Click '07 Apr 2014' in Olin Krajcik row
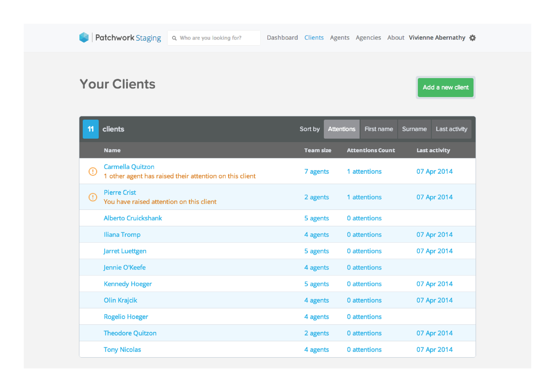The image size is (555, 392). click(434, 300)
